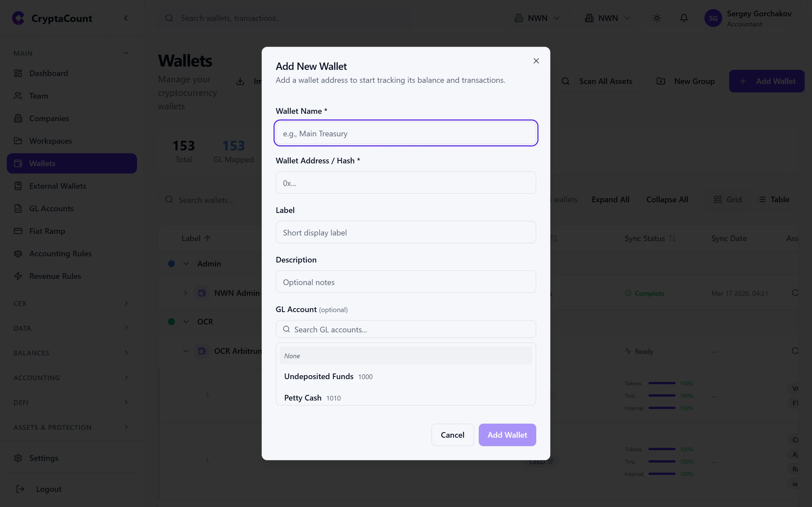Screen dimensions: 812x507
Task: Switch to Table view
Action: 774,199
